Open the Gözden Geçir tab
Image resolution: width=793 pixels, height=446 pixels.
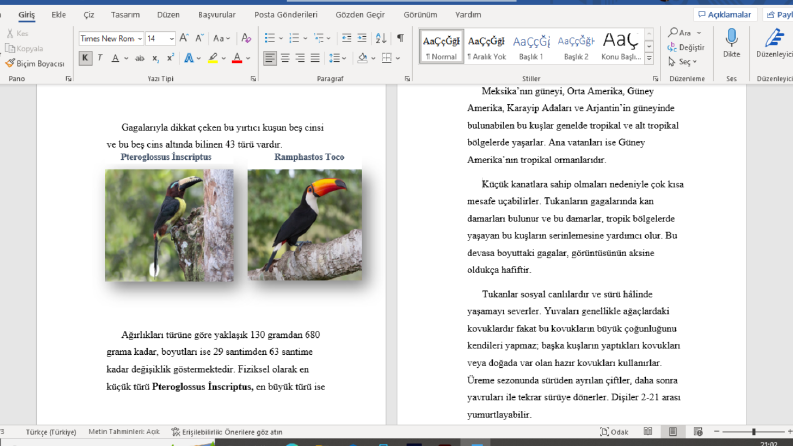click(x=360, y=15)
